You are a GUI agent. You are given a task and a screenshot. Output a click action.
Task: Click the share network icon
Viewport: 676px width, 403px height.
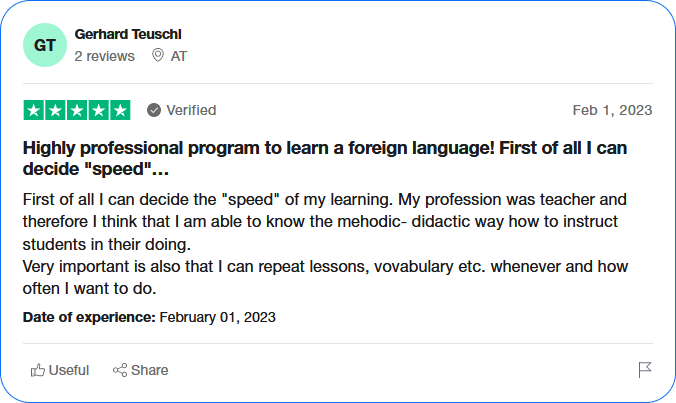(120, 370)
